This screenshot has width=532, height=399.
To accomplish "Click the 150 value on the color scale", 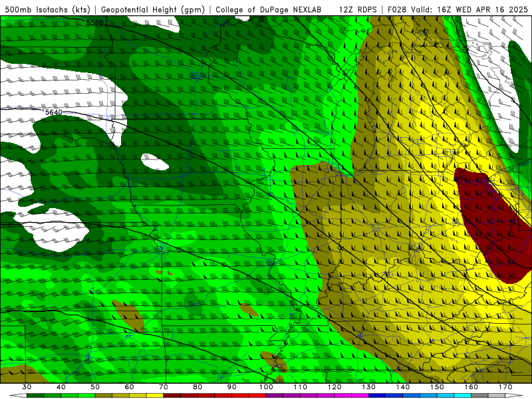I will click(x=437, y=387).
